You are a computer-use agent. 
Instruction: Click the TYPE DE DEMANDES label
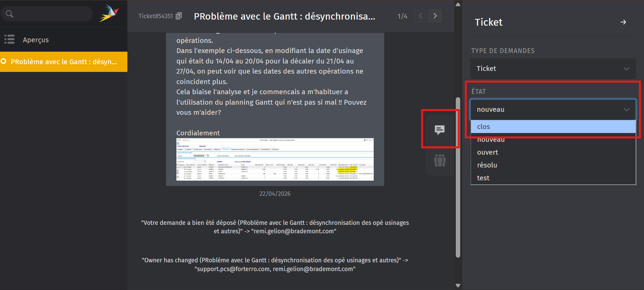pos(503,51)
